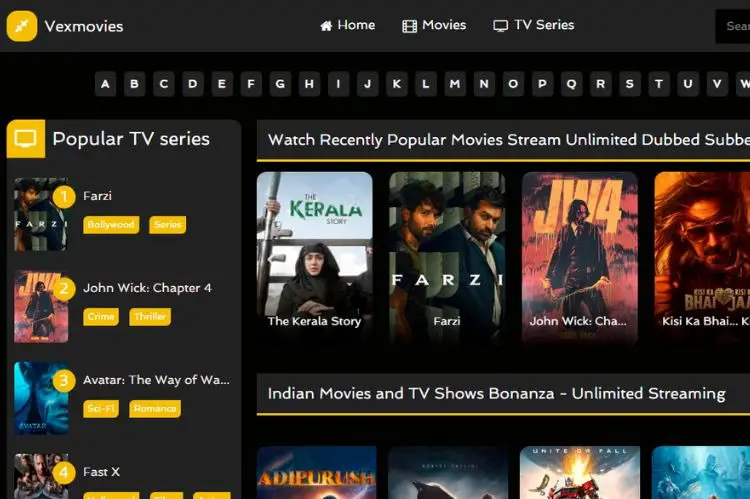This screenshot has width=750, height=499.
Task: Open The Kerala Story movie poster
Action: 315,258
